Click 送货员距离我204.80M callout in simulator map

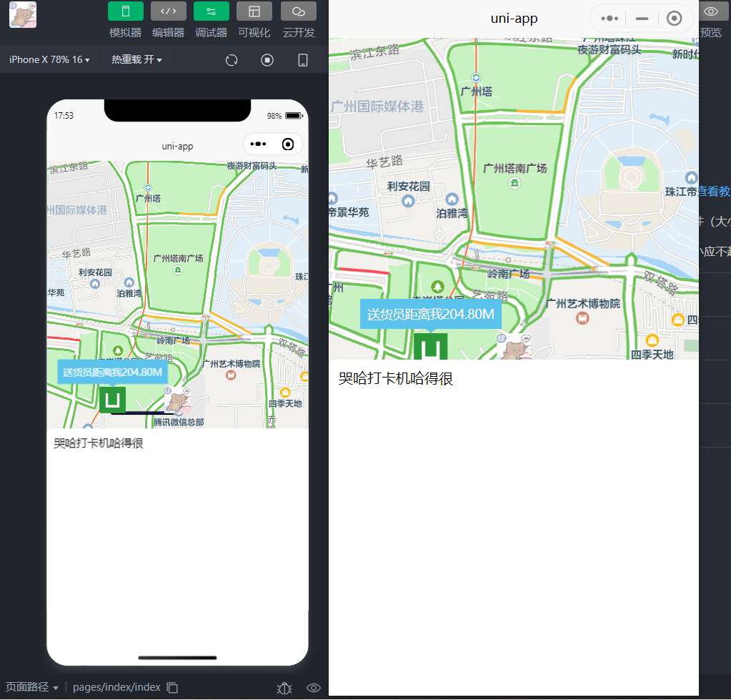[x=112, y=372]
